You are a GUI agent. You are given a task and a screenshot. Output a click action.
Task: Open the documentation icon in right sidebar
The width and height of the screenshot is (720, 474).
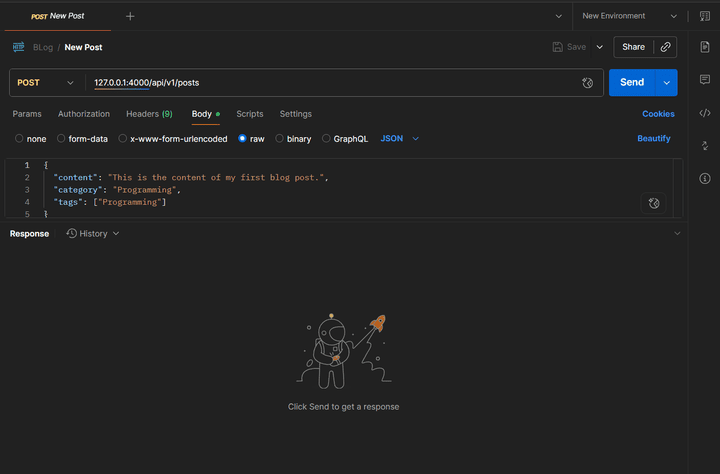click(x=704, y=47)
